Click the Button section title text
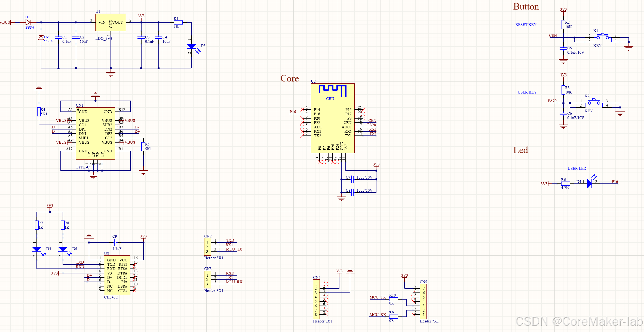 (x=526, y=7)
